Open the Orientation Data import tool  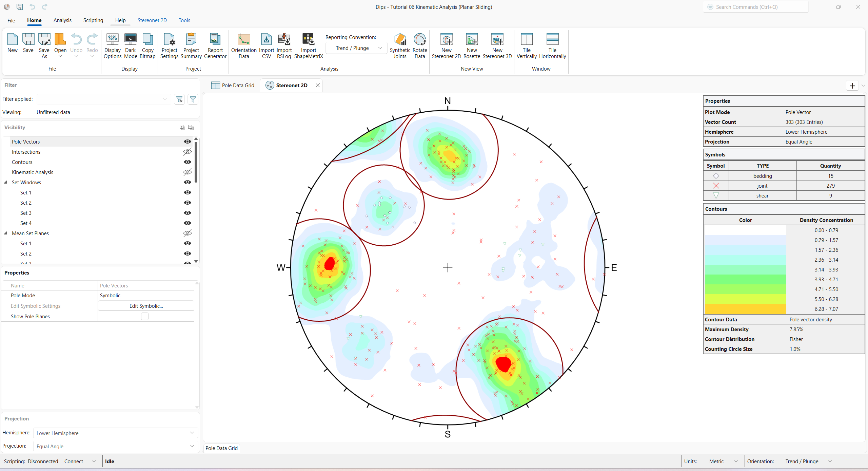pos(243,45)
